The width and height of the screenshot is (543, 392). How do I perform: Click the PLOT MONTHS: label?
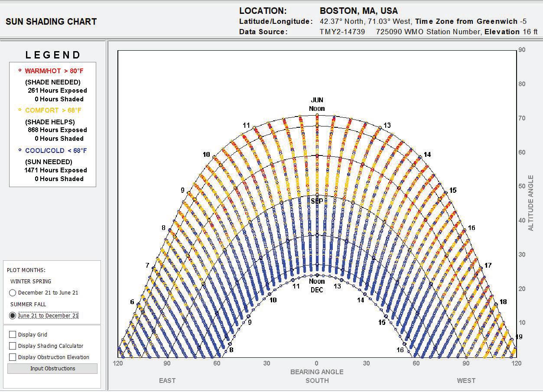26,270
